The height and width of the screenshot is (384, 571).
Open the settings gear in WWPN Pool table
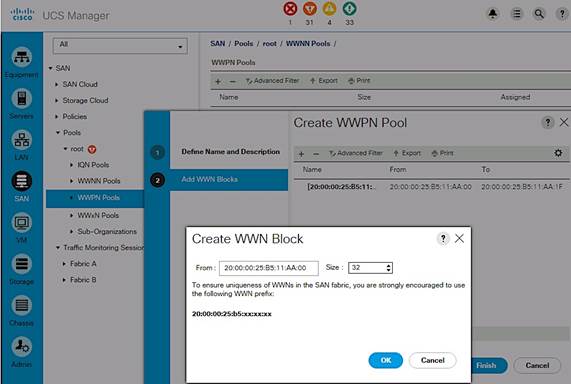[558, 153]
